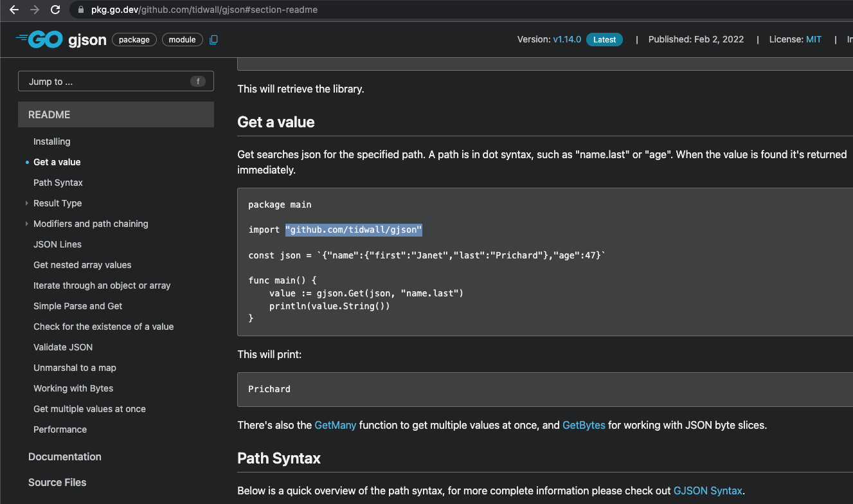Open version v1.14.0 link
The height and width of the screenshot is (504, 853).
pyautogui.click(x=567, y=39)
